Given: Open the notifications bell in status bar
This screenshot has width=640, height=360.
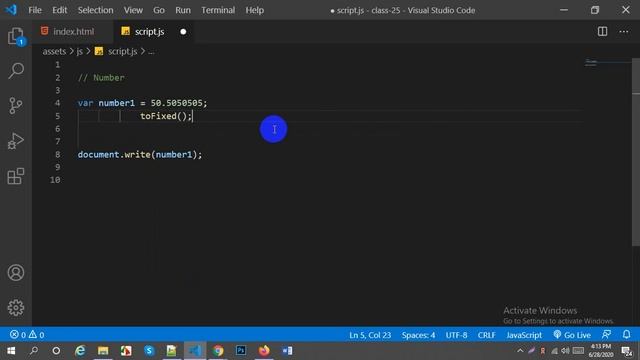Looking at the screenshot, I should pos(627,335).
